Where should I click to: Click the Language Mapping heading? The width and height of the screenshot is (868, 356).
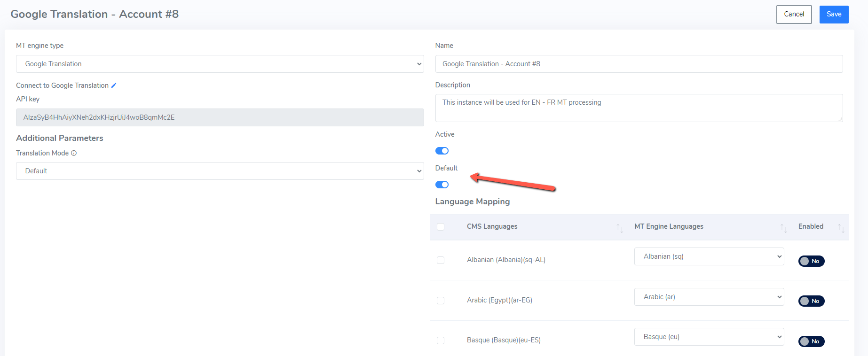(x=473, y=201)
